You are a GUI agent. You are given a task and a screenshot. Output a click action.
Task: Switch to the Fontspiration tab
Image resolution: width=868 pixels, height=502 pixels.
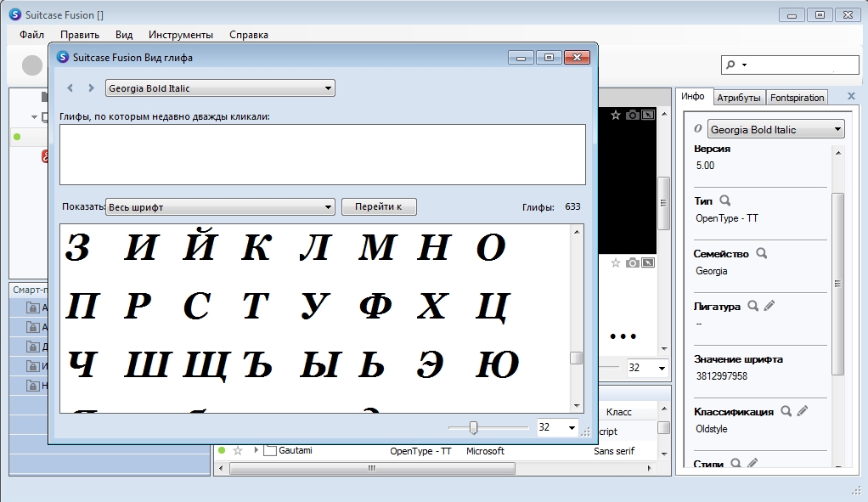(x=798, y=98)
